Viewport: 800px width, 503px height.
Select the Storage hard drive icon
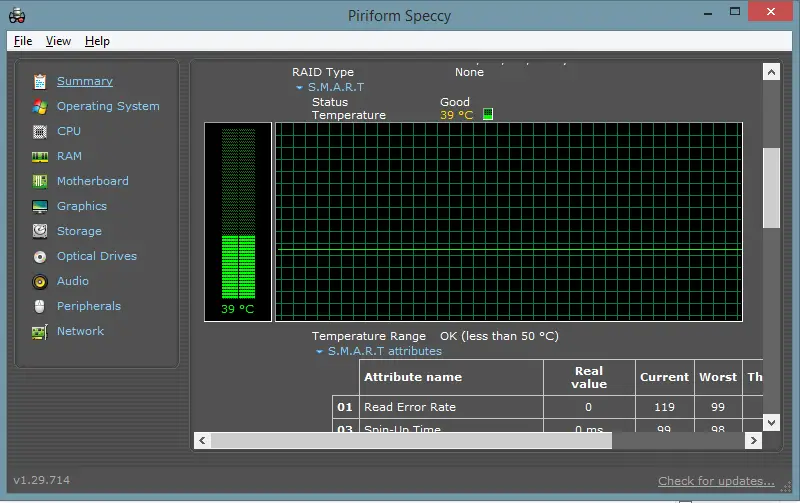[40, 231]
